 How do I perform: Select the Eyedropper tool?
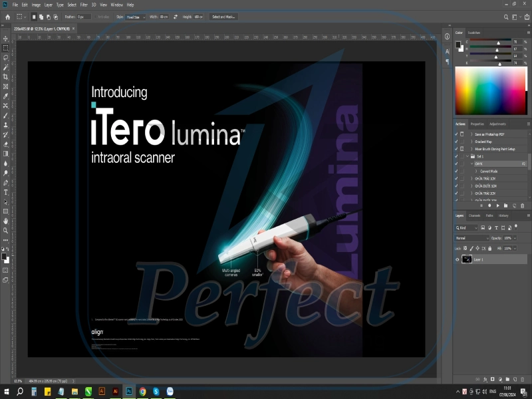[6, 96]
